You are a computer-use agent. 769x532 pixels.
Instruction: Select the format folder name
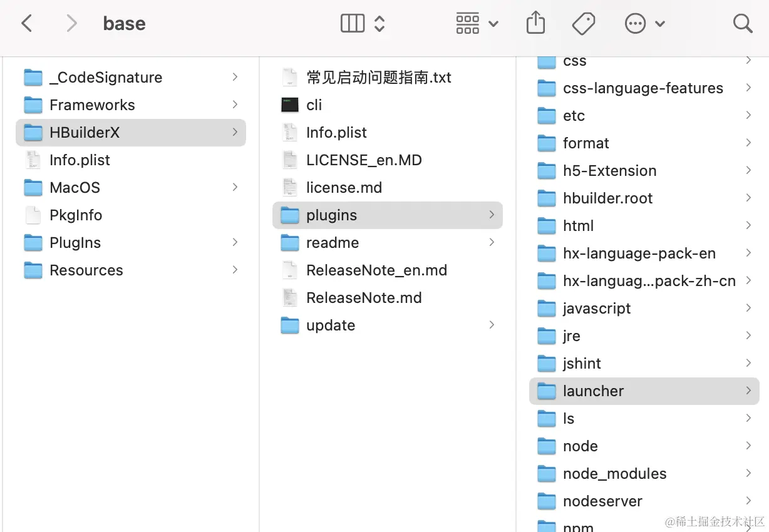(x=586, y=143)
